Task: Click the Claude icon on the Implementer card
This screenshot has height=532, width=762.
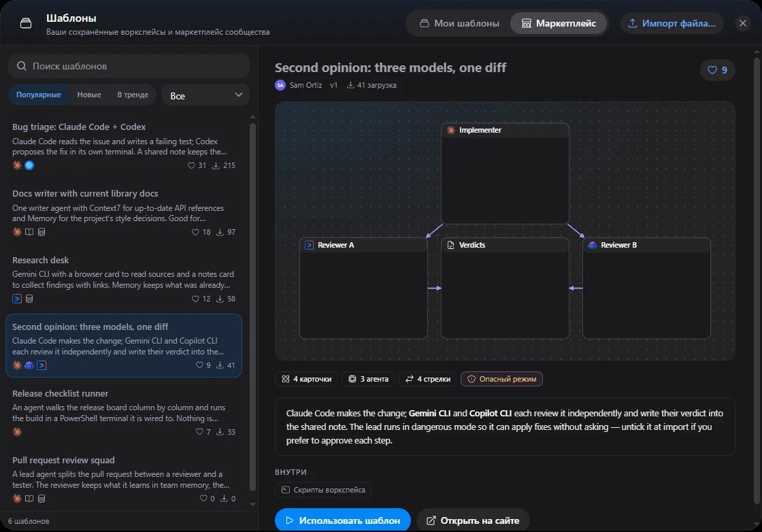Action: tap(451, 130)
